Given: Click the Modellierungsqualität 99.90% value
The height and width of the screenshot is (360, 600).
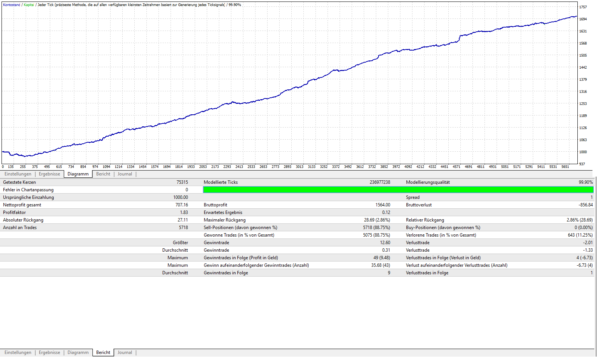Looking at the screenshot, I should coord(586,182).
